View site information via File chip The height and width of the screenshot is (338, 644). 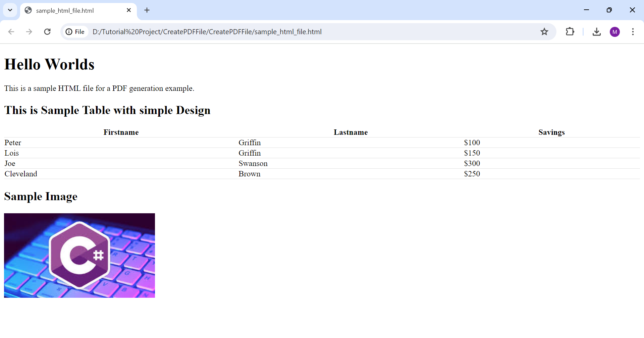75,32
